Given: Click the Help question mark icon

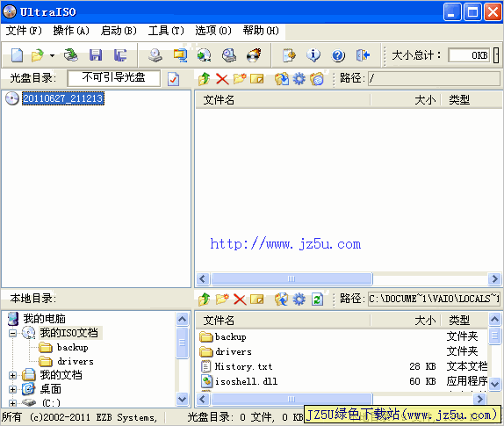Looking at the screenshot, I should pos(338,55).
